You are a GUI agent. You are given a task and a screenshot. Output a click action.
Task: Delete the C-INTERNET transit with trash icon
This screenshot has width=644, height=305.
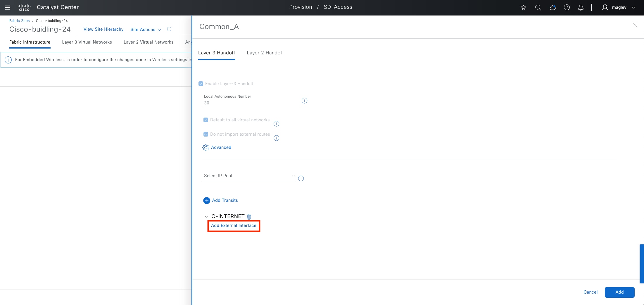[x=249, y=217]
